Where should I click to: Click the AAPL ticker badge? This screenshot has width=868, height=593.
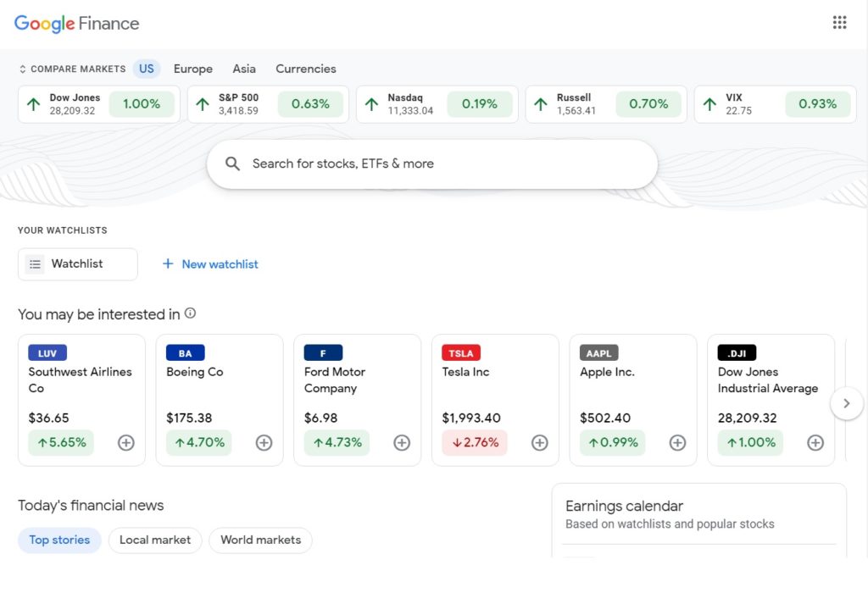(x=599, y=353)
